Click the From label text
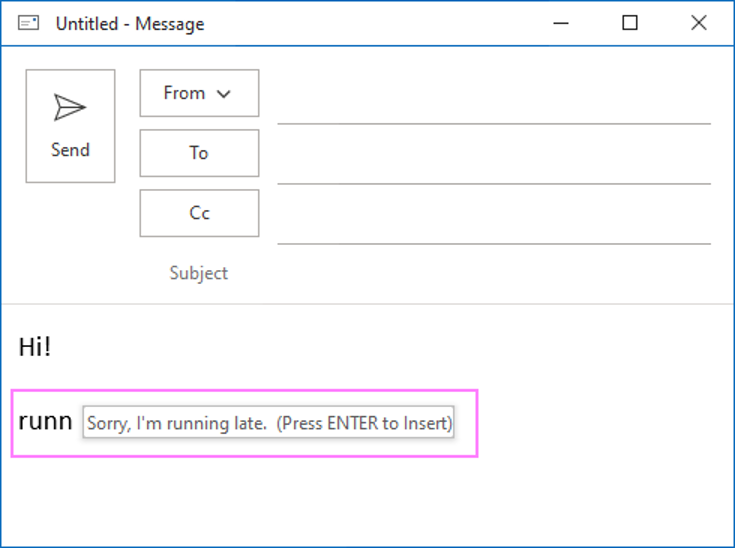The height and width of the screenshot is (548, 736). pos(184,93)
